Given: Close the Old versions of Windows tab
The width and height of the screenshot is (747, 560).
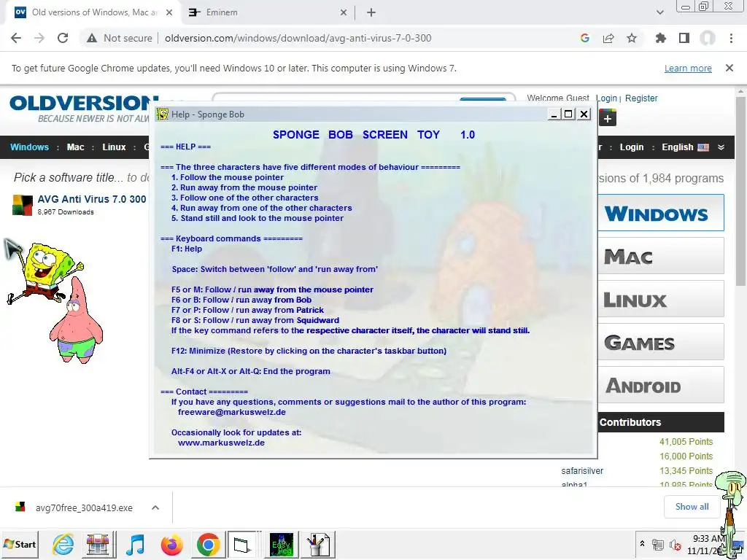Looking at the screenshot, I should pos(169,12).
